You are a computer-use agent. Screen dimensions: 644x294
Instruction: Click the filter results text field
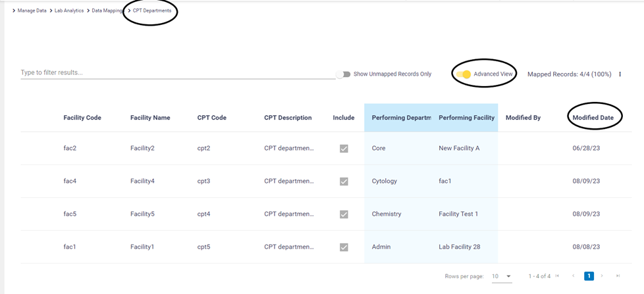point(178,72)
